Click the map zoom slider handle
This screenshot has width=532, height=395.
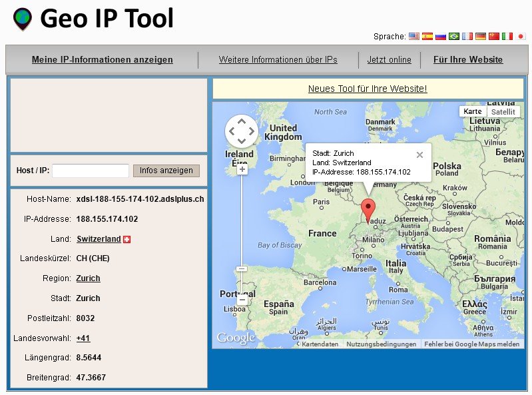[x=242, y=269]
